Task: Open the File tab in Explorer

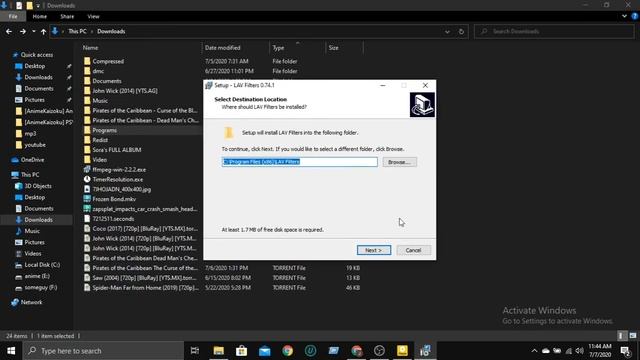Action: 13,16
